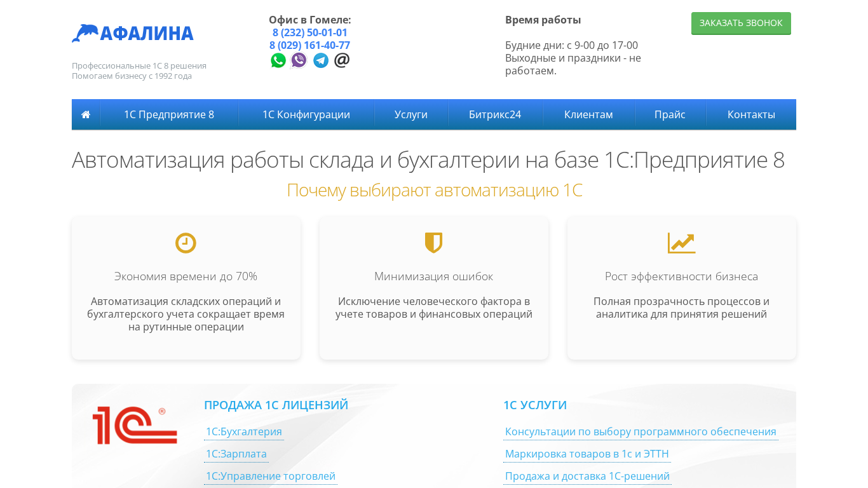Click the Профессиональные 1С 8 решения tagline
The height and width of the screenshot is (488, 868).
(139, 65)
